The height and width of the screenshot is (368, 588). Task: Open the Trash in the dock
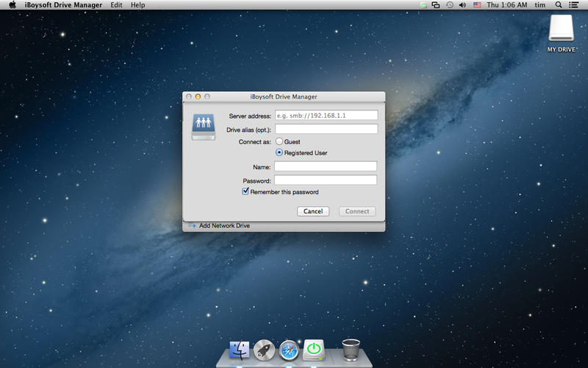[351, 350]
